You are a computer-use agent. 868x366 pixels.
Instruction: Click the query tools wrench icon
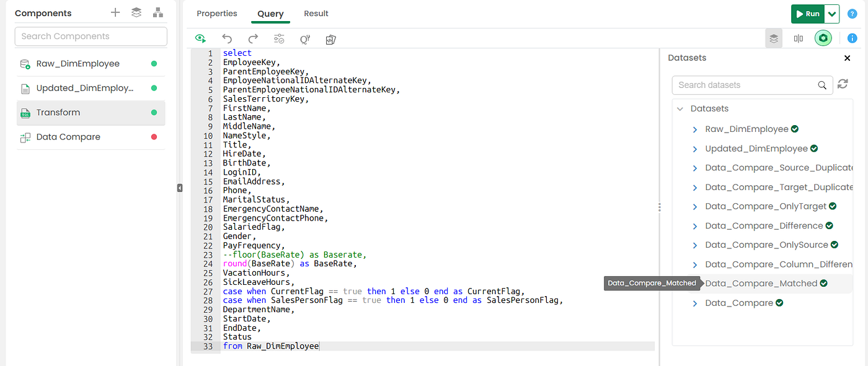coord(305,39)
